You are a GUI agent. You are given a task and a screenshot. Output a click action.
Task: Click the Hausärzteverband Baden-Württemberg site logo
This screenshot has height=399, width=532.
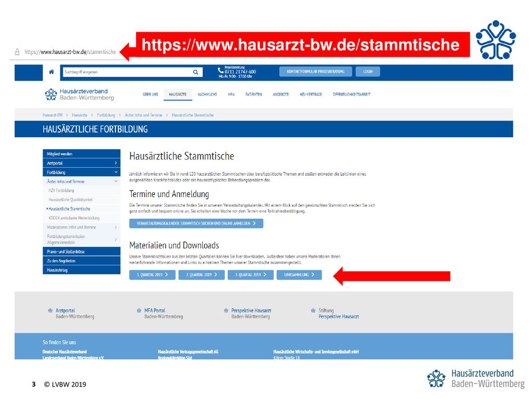(79, 95)
